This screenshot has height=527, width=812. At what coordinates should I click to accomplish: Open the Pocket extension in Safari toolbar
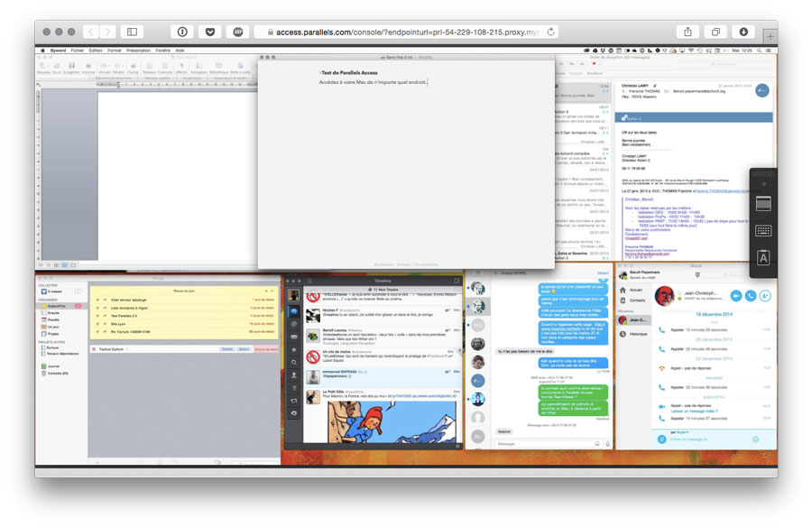pyautogui.click(x=209, y=32)
